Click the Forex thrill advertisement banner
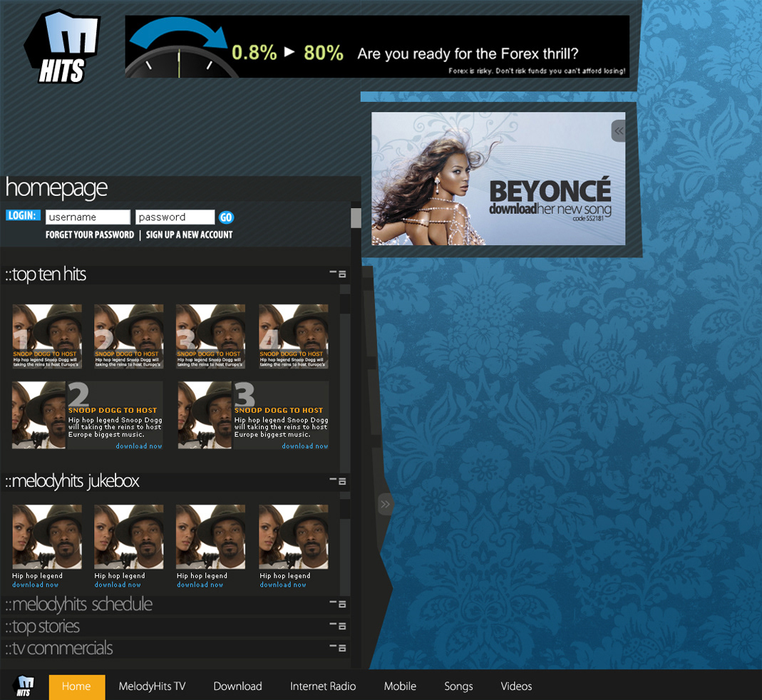The width and height of the screenshot is (762, 700). pyautogui.click(x=377, y=46)
